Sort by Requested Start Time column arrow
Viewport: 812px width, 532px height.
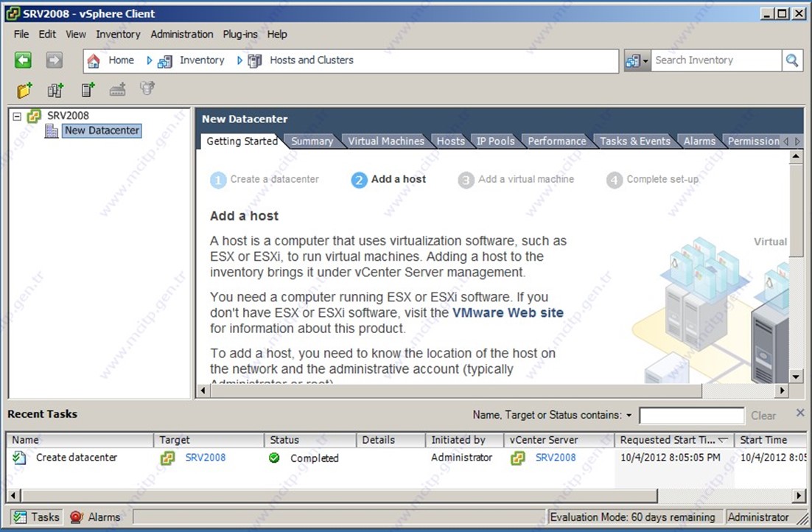pyautogui.click(x=724, y=440)
